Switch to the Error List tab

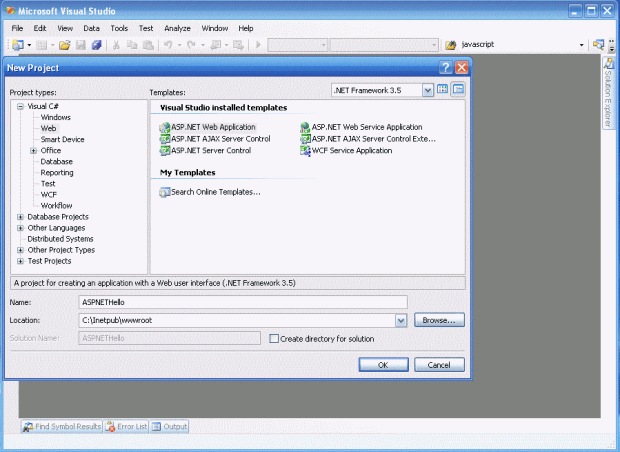127,427
